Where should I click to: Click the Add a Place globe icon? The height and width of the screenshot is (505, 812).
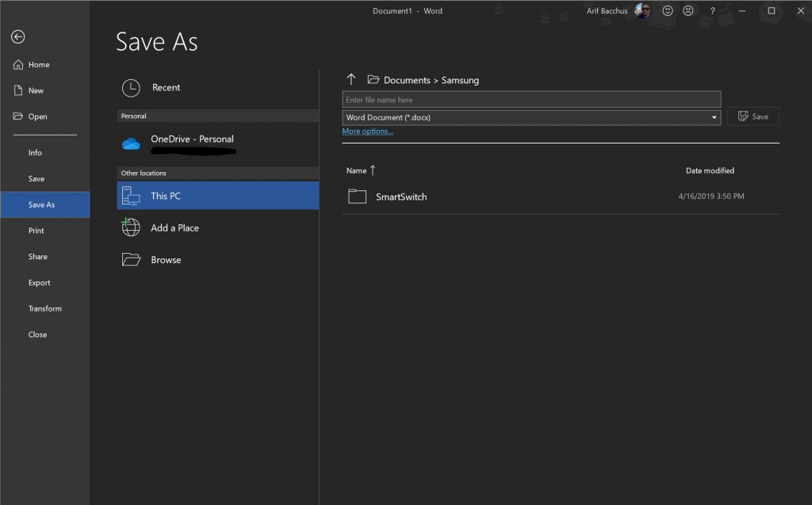coord(131,228)
